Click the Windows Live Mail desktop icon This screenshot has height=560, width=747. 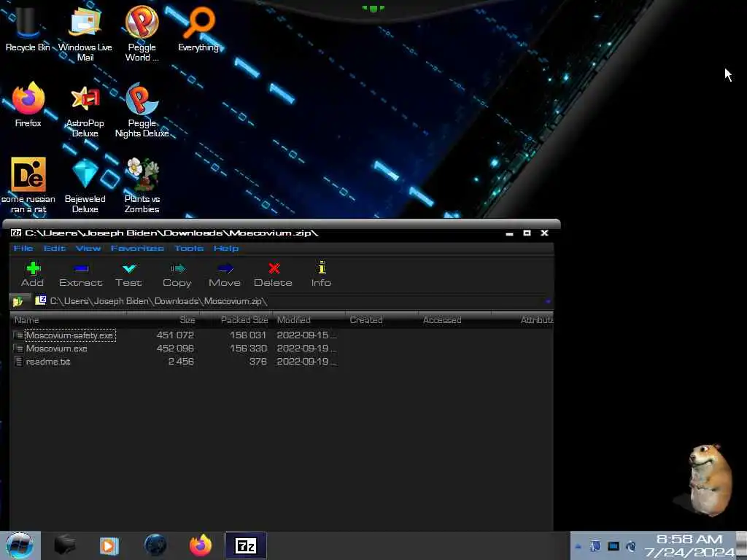(x=85, y=34)
